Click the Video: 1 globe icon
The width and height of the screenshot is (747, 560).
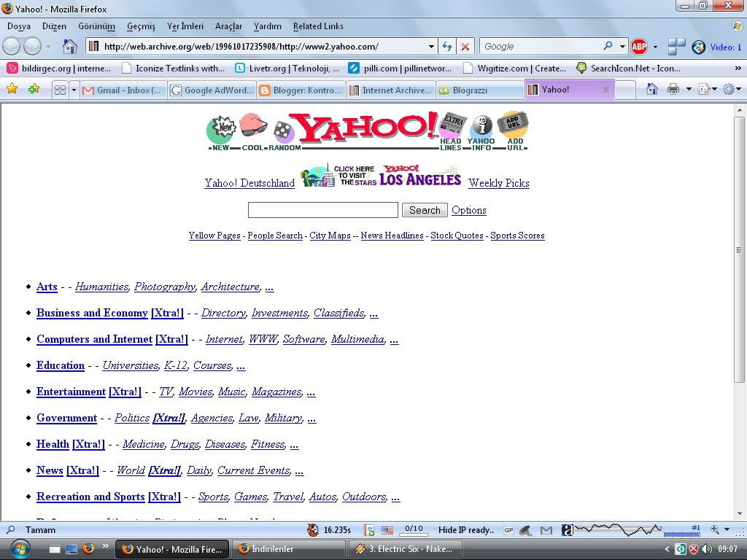pos(698,47)
